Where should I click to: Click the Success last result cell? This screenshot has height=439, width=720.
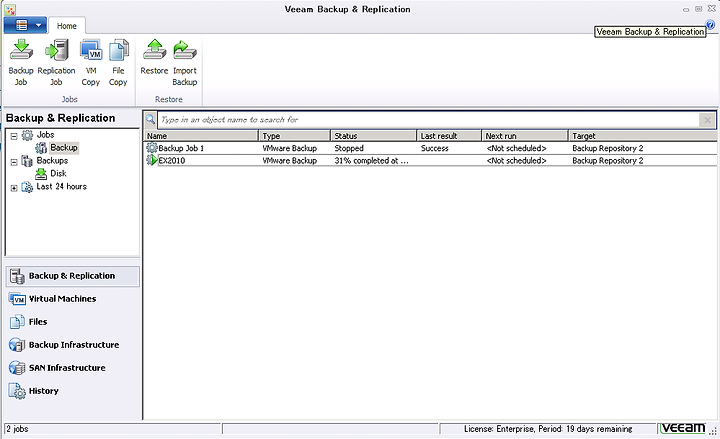pos(434,148)
